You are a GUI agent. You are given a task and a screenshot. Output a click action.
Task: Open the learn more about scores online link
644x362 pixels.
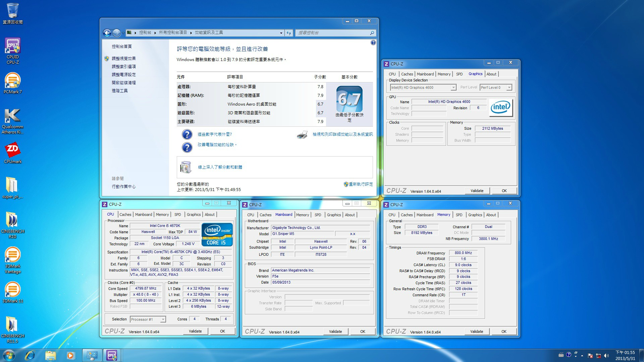point(220,167)
